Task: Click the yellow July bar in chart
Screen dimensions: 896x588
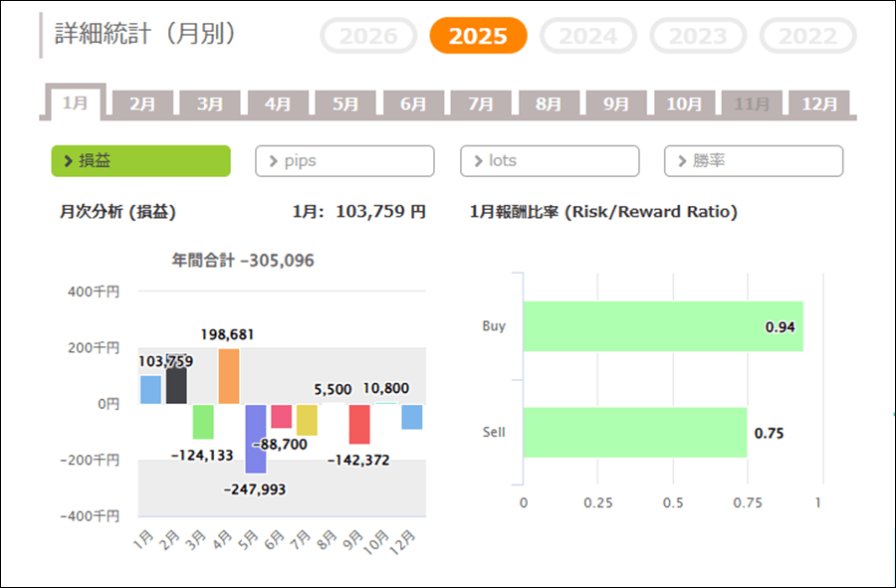Action: point(307,420)
